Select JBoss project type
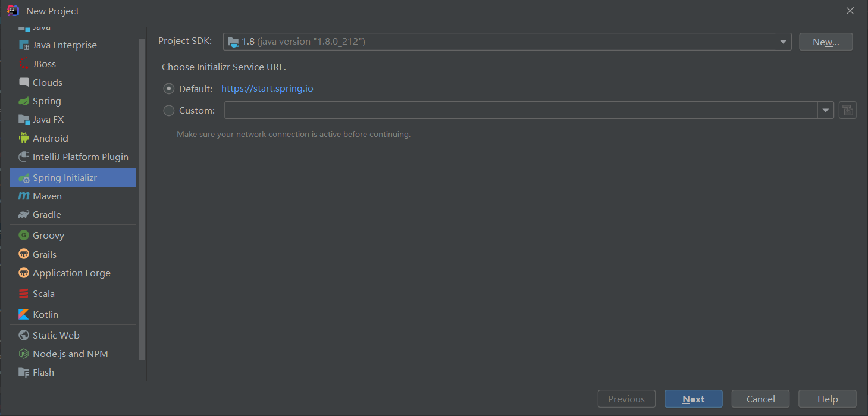This screenshot has height=416, width=868. [x=73, y=64]
